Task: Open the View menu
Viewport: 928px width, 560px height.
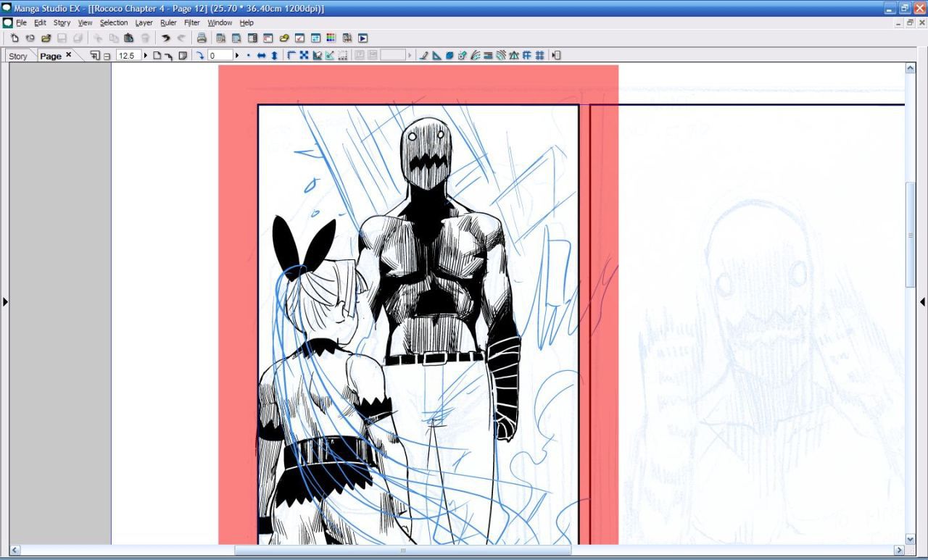Action: click(85, 22)
